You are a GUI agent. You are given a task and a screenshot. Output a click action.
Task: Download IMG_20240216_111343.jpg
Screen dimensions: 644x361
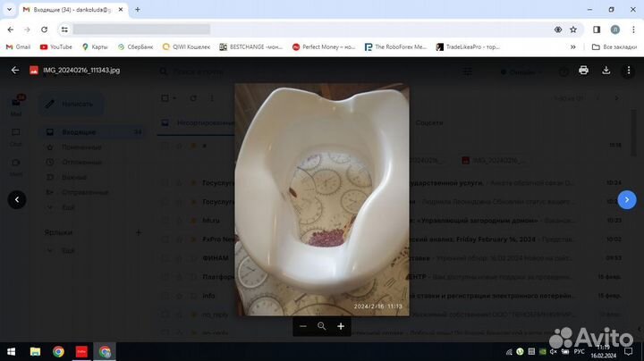pos(606,71)
